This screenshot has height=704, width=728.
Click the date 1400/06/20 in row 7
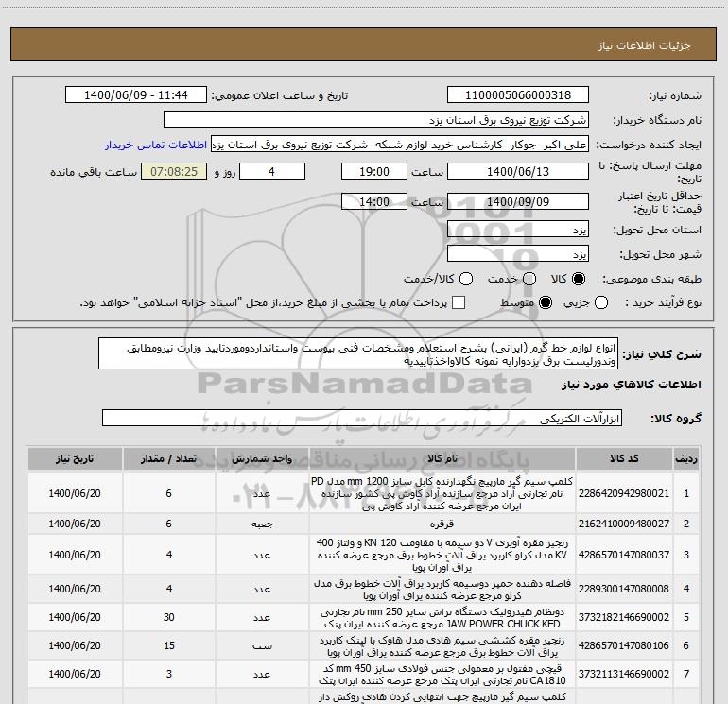75,674
